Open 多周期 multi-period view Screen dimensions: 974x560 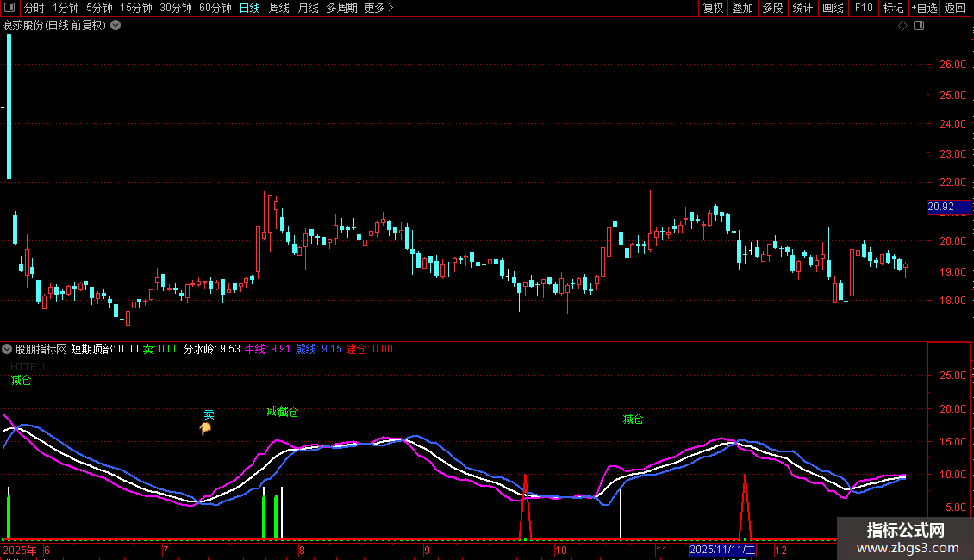point(341,8)
